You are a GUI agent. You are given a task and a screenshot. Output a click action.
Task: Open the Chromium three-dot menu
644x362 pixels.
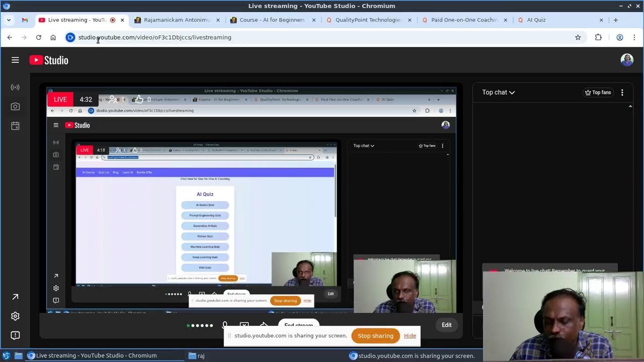pos(634,37)
